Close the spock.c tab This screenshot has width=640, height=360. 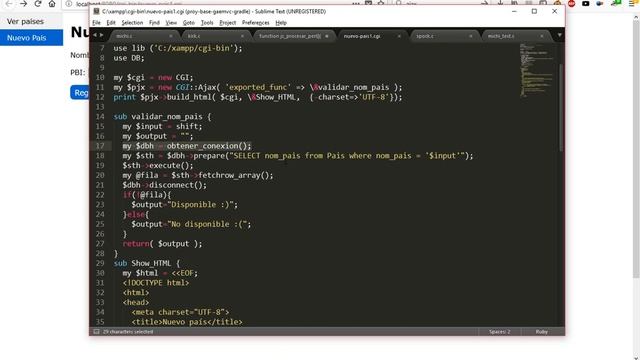pyautogui.click(x=471, y=36)
